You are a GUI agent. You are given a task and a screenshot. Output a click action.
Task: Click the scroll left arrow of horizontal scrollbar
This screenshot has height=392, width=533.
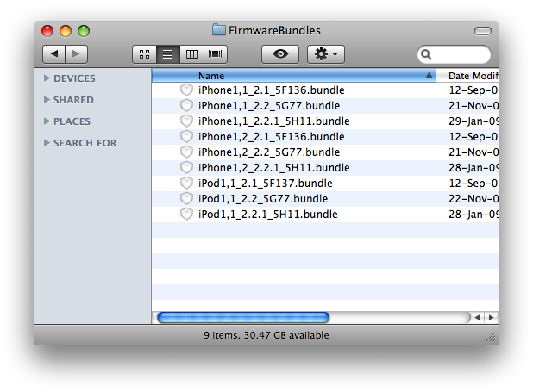pyautogui.click(x=477, y=317)
